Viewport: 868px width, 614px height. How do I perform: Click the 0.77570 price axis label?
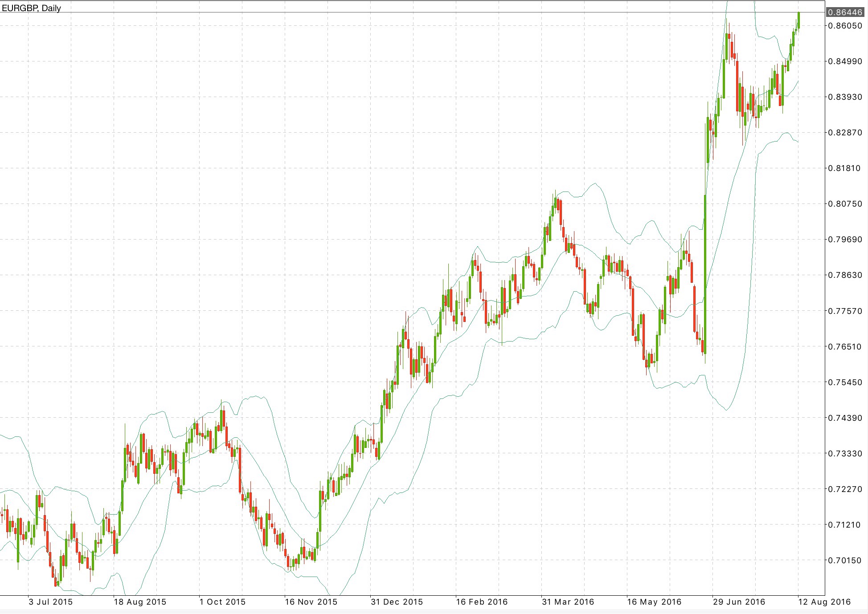coord(845,311)
